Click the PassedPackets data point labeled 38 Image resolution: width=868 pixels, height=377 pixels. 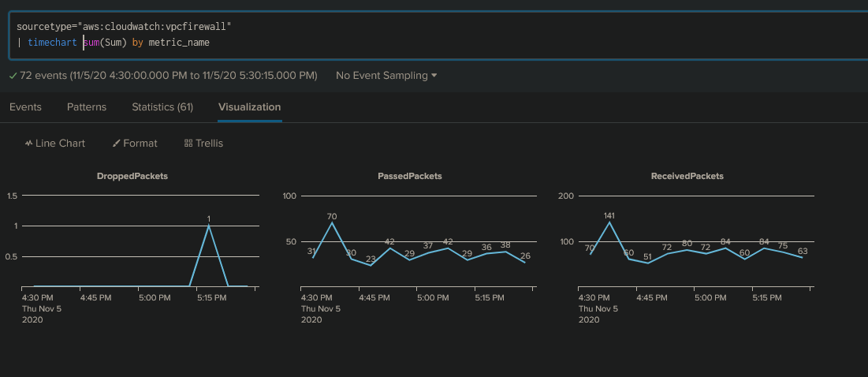[x=505, y=252]
